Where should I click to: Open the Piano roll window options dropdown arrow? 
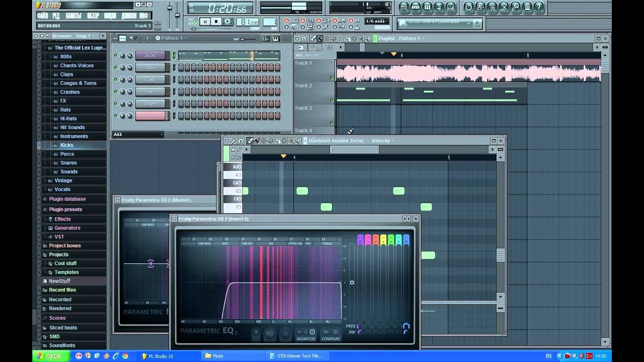[x=227, y=141]
